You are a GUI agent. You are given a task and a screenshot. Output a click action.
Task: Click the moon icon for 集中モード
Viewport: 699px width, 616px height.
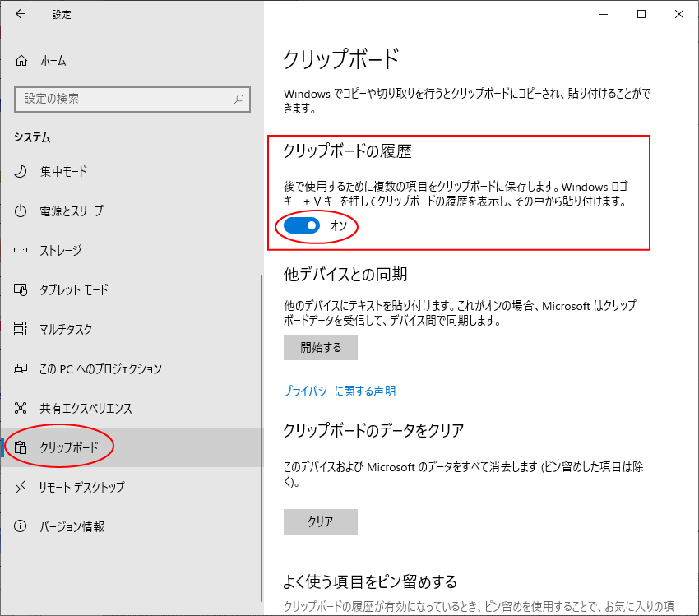click(21, 171)
